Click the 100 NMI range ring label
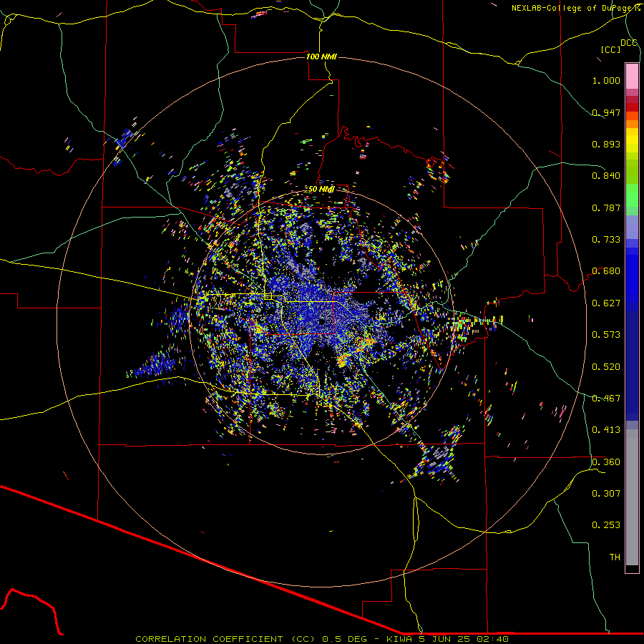Viewport: 644px width, 644px height. (321, 57)
